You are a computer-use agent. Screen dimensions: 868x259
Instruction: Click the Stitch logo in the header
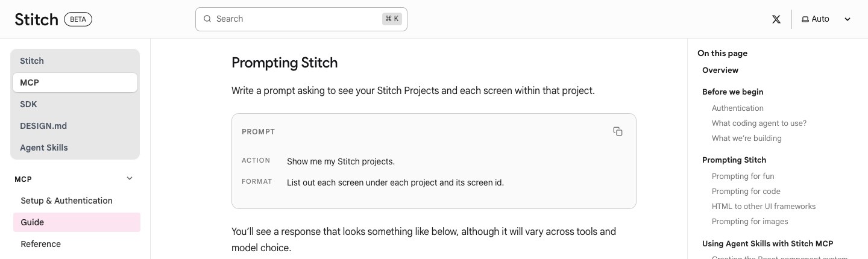pyautogui.click(x=36, y=19)
